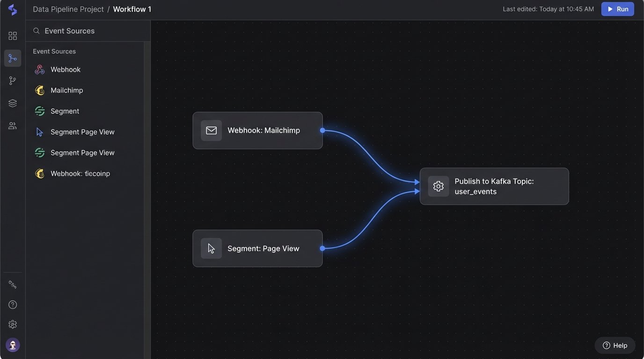The width and height of the screenshot is (644, 359).
Task: Focus the Event Sources search field
Action: point(89,31)
